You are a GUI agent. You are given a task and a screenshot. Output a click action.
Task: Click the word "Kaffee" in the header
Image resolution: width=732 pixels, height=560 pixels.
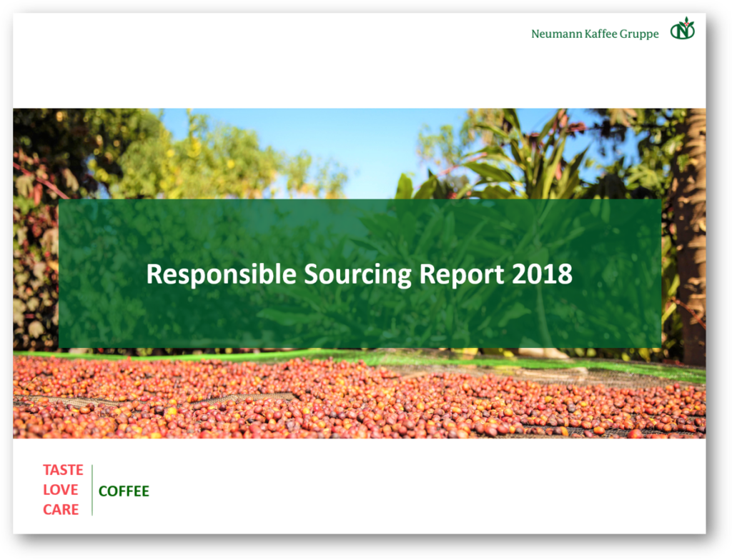tap(602, 34)
